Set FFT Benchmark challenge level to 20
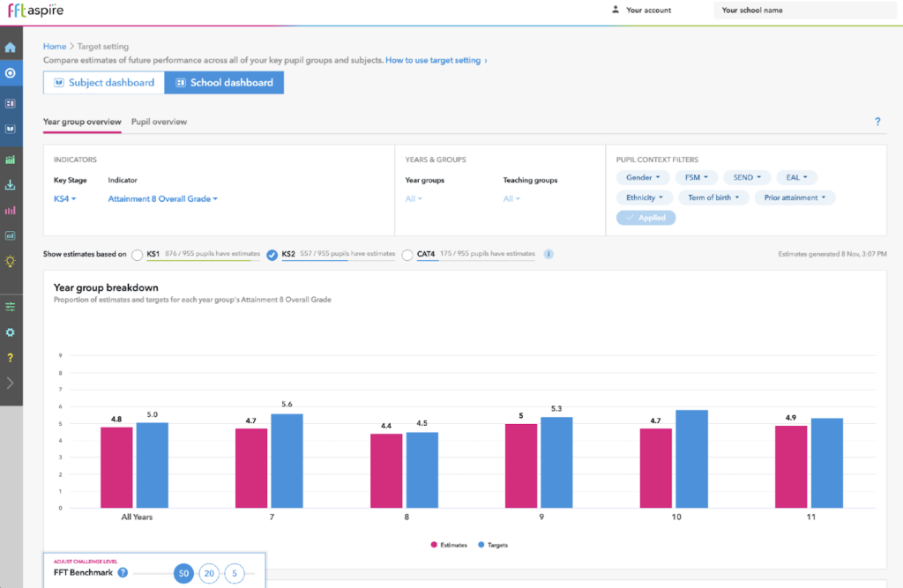903x588 pixels. pyautogui.click(x=209, y=573)
